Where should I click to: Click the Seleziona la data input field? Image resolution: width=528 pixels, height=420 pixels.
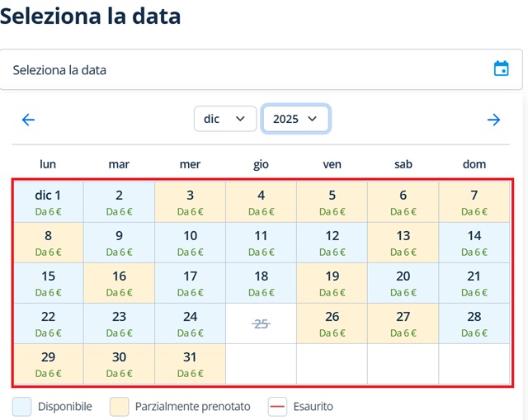point(247,70)
